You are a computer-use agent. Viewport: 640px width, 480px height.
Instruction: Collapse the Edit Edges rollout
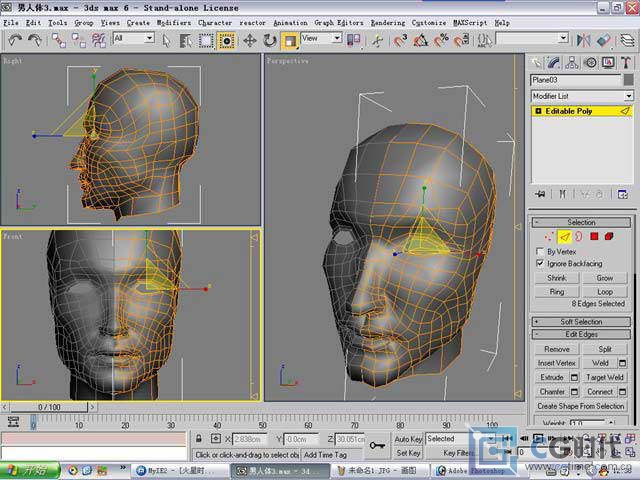pos(581,334)
